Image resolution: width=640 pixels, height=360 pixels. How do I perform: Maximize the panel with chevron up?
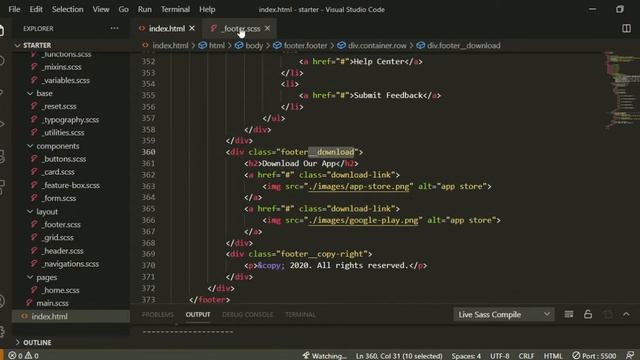pyautogui.click(x=626, y=314)
